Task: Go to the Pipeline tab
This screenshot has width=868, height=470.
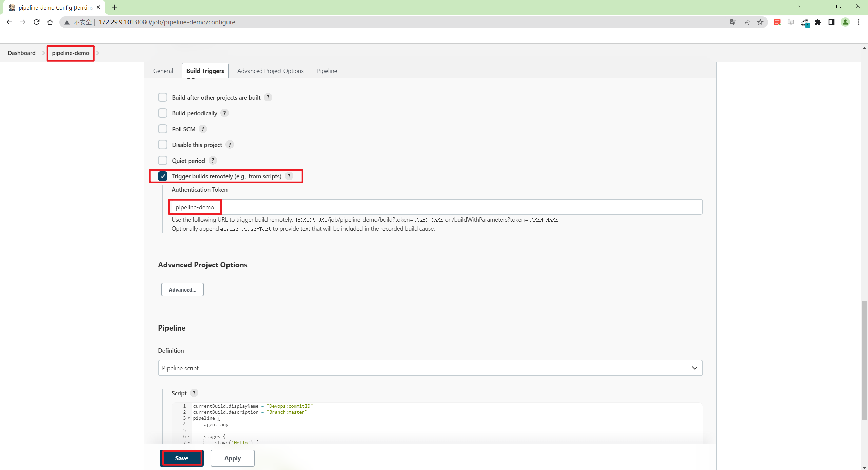Action: [x=327, y=71]
